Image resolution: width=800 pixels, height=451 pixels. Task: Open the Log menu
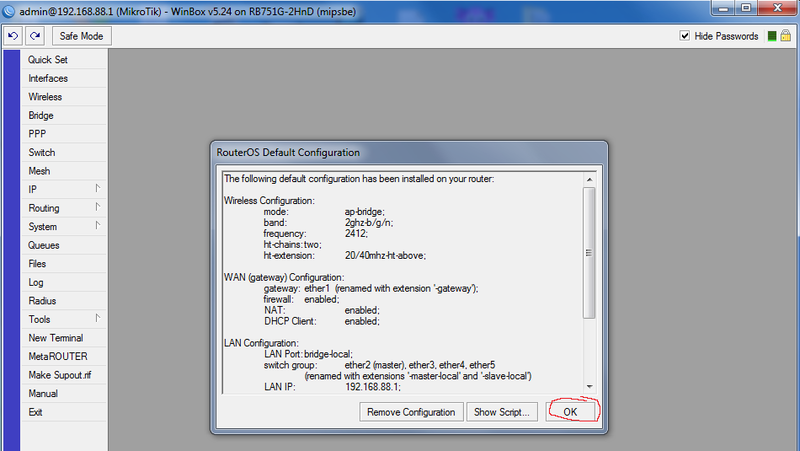[64, 282]
